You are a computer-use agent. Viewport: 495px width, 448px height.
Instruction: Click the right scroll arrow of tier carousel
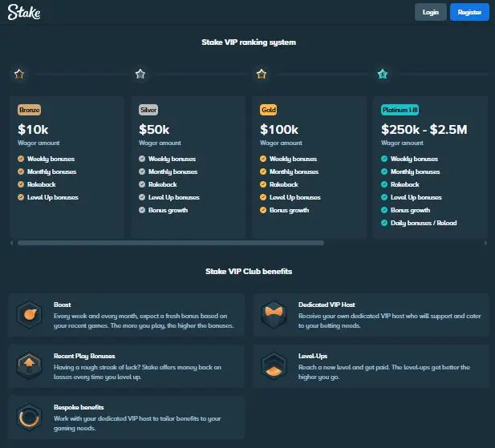485,243
